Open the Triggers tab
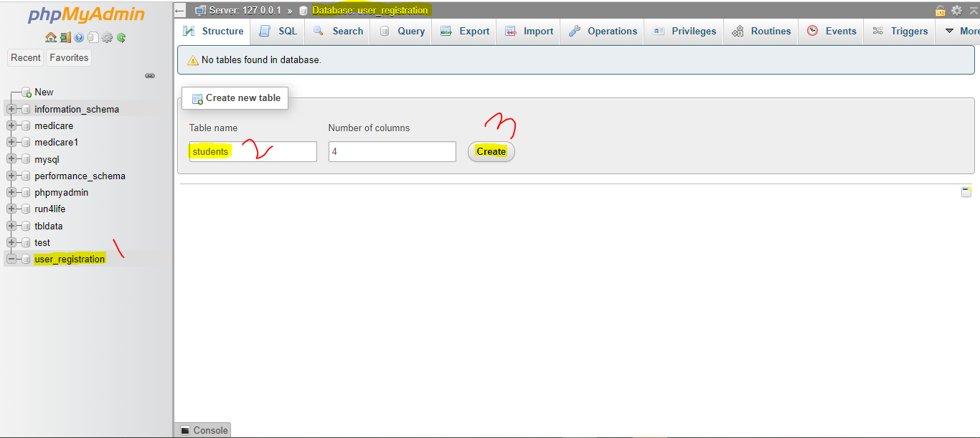 point(900,31)
